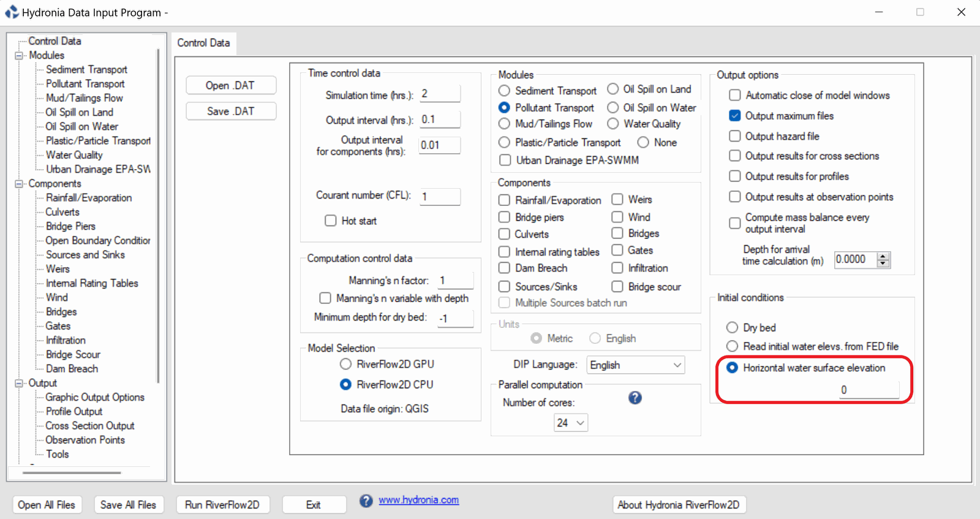The image size is (980, 519).
Task: Uncheck Output maximum files option
Action: 735,116
